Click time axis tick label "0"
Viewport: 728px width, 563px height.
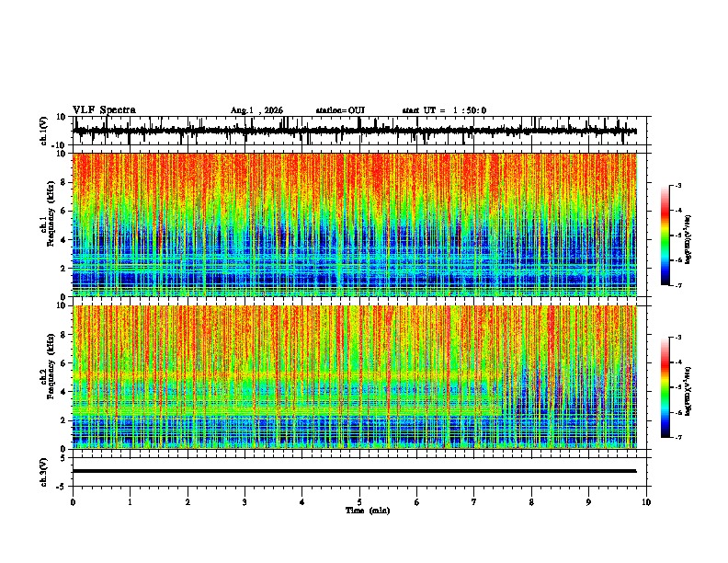pyautogui.click(x=73, y=502)
